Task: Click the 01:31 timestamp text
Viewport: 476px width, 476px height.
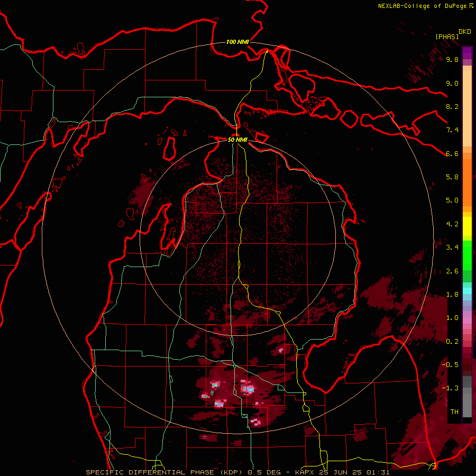Action: pos(379,472)
